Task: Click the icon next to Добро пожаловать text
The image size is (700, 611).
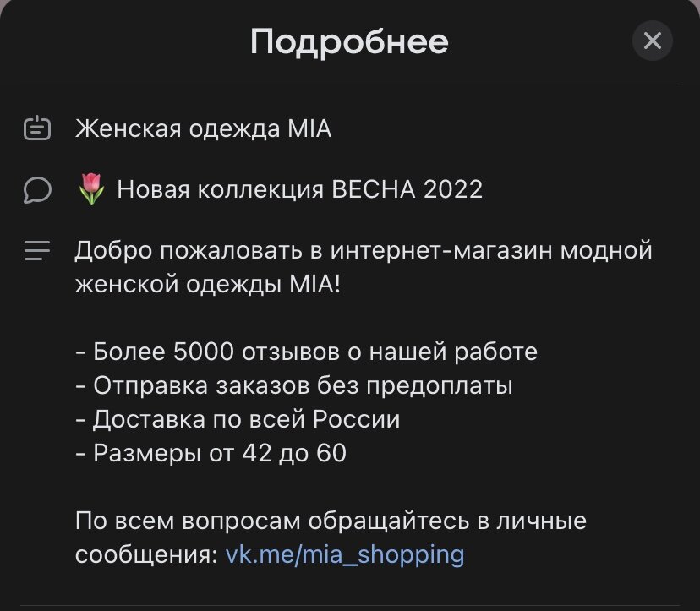Action: 36,249
